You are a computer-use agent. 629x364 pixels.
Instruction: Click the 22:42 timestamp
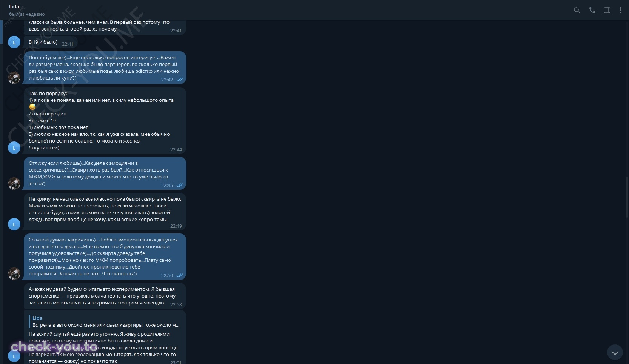167,80
